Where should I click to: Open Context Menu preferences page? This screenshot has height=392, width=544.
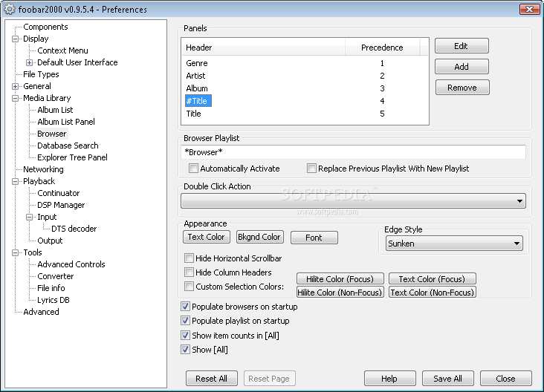[x=62, y=50]
